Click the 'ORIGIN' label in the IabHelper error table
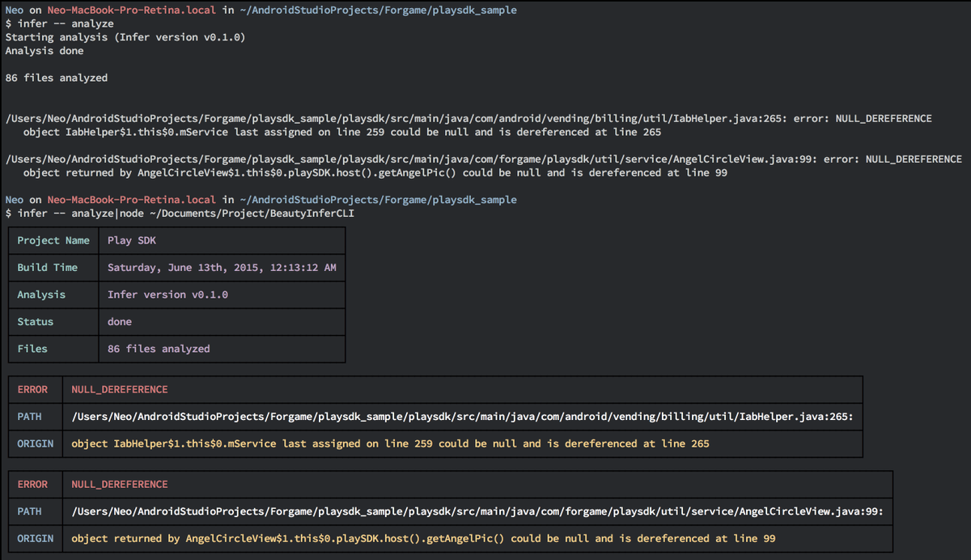Screen dimensions: 971x560 click(36, 443)
